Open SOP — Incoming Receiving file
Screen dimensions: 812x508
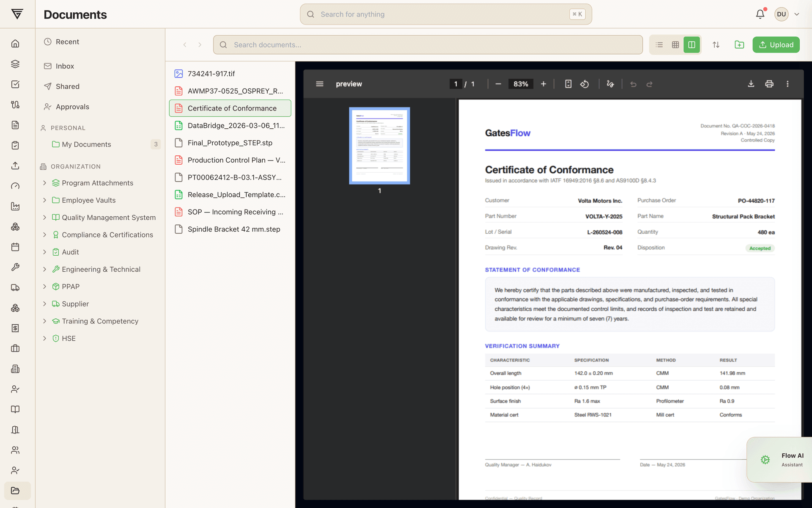(x=230, y=212)
